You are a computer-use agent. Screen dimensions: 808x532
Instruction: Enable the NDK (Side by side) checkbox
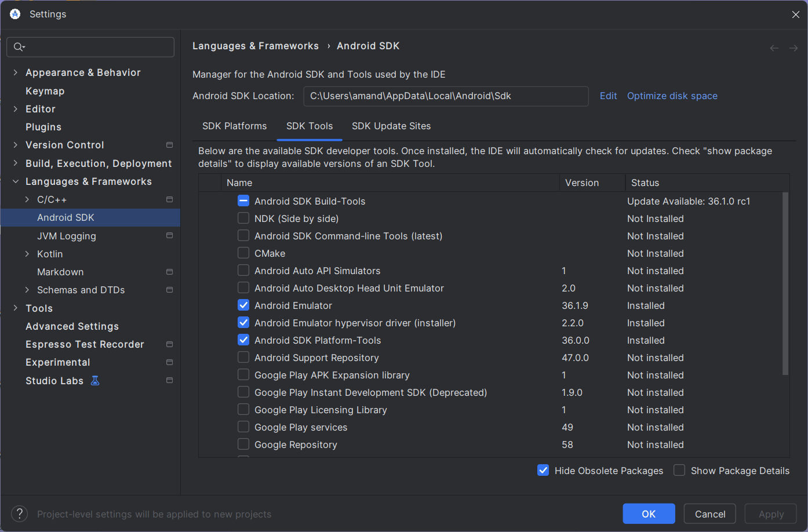click(243, 218)
